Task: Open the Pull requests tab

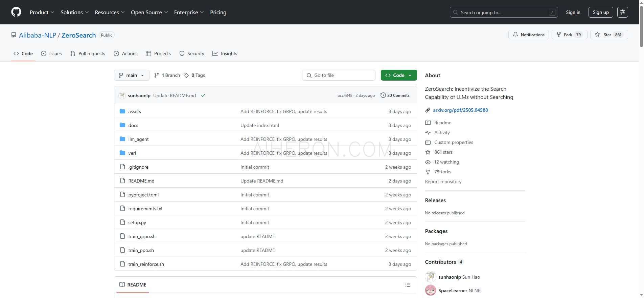Action: point(88,54)
